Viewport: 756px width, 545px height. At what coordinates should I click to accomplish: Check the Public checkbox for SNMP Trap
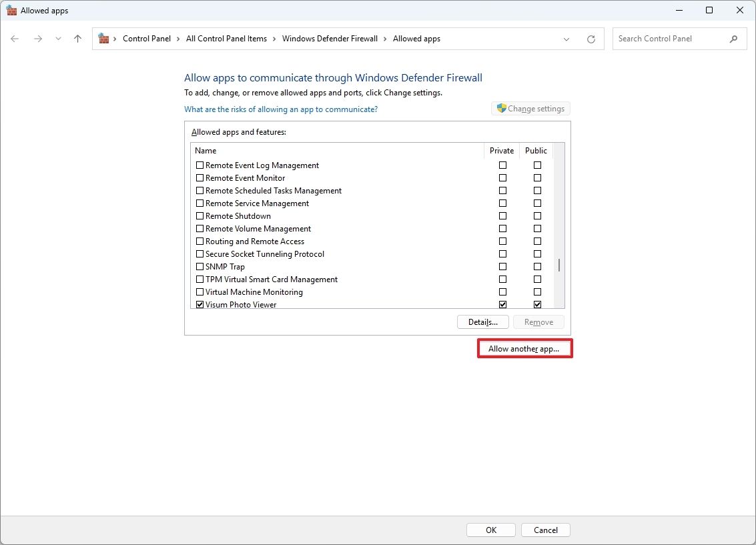point(537,266)
